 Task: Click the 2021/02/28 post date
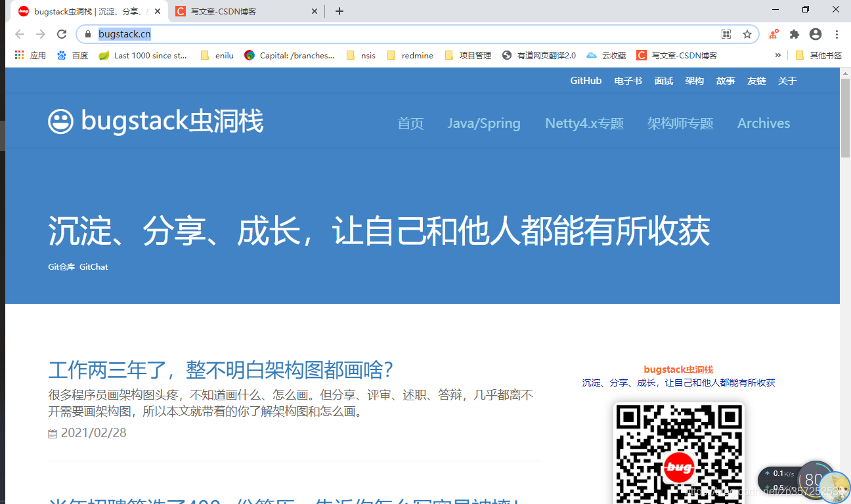click(94, 433)
